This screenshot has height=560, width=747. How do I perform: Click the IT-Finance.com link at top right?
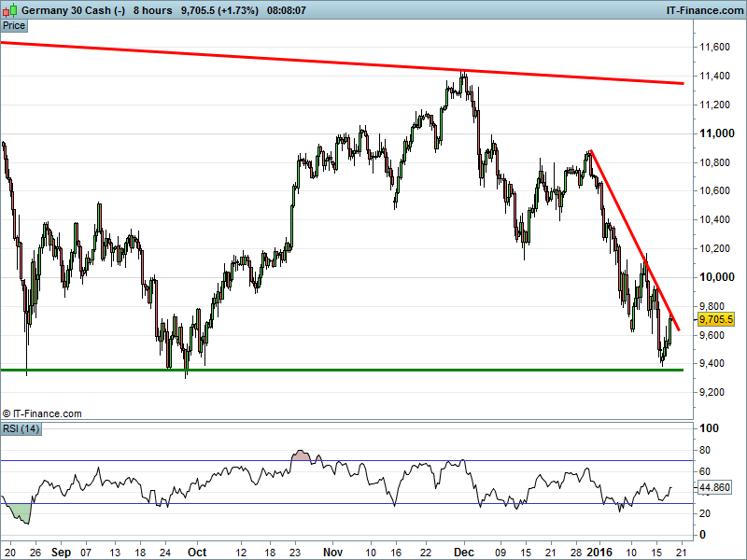[x=703, y=9]
